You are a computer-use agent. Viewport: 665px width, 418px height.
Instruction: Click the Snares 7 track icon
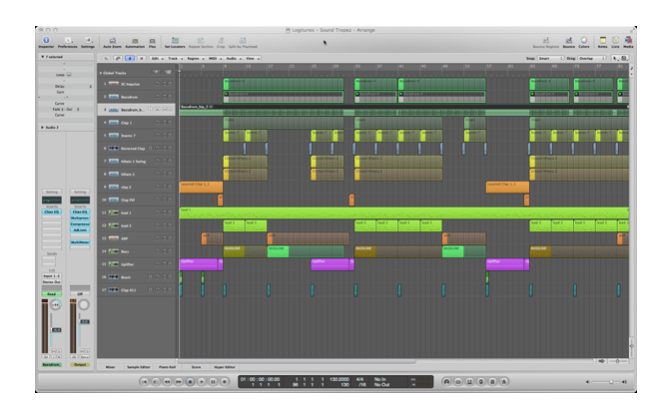[x=114, y=135]
